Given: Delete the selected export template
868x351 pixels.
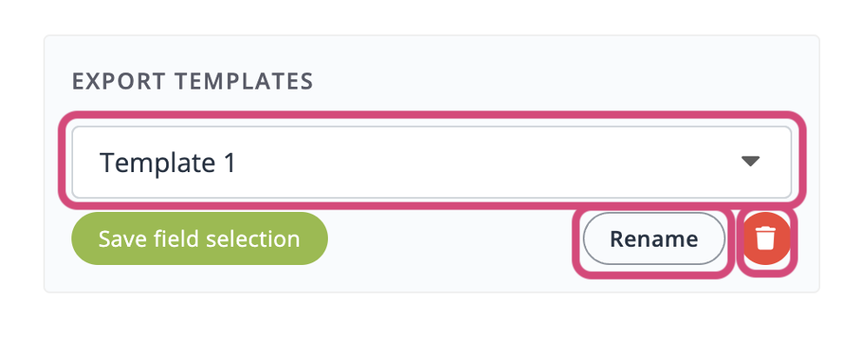Looking at the screenshot, I should coord(765,238).
